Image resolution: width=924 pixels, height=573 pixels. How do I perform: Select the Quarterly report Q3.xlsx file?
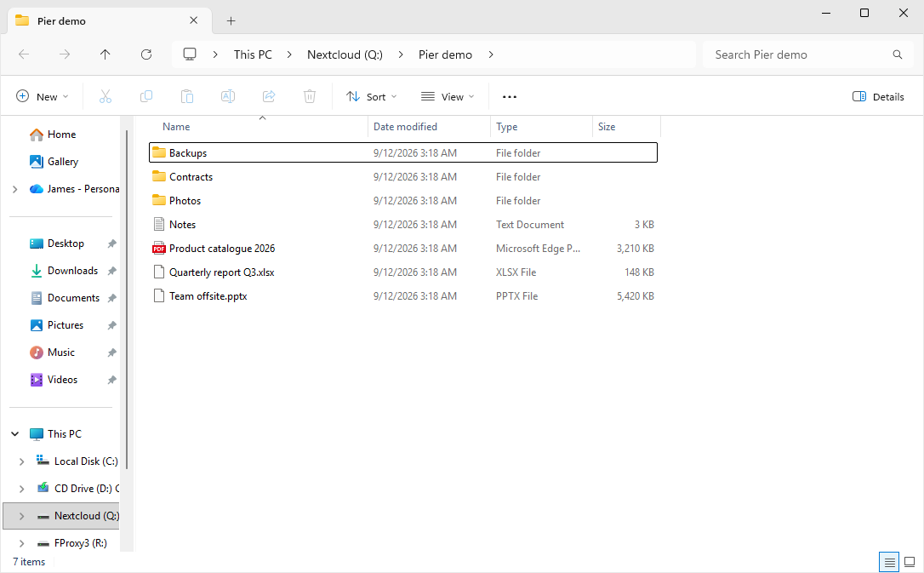[403, 272]
